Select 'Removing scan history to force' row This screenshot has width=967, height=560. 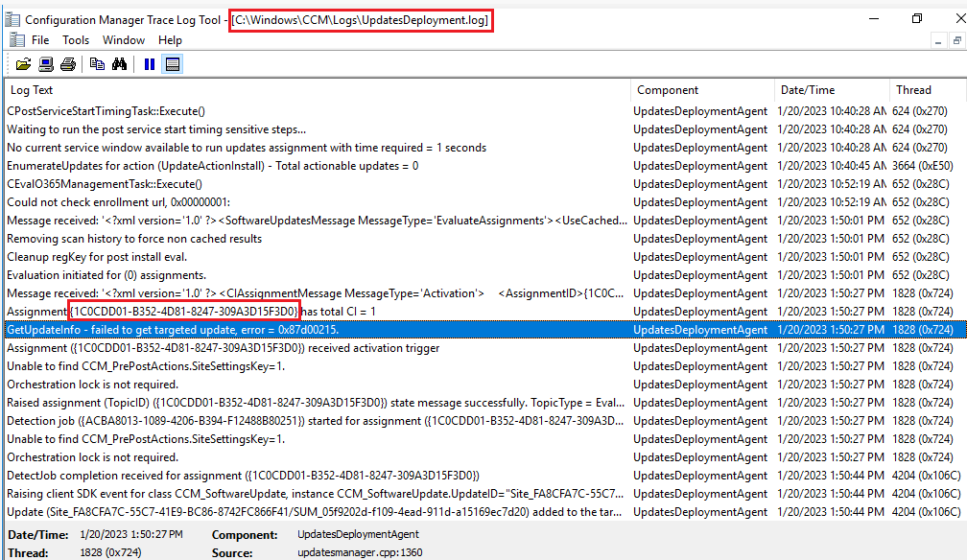point(483,239)
